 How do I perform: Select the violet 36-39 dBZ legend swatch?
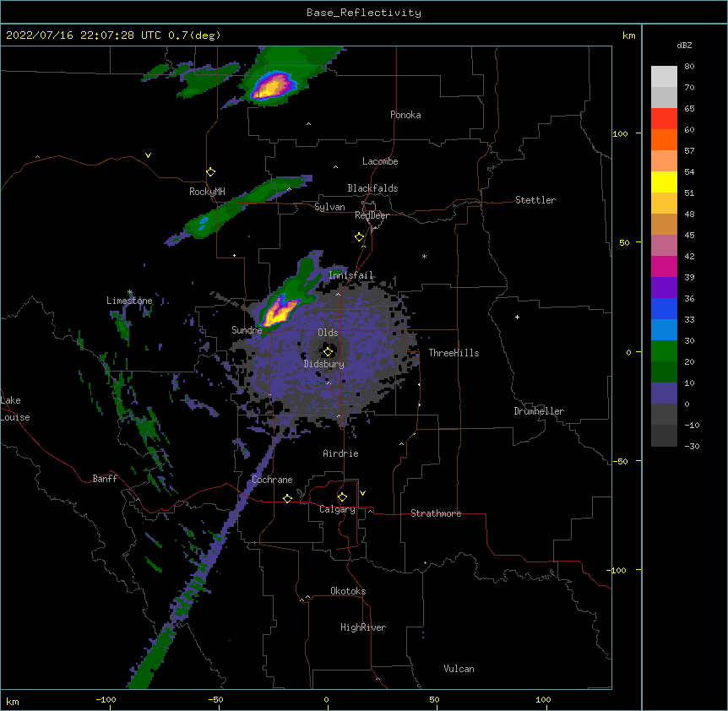664,288
